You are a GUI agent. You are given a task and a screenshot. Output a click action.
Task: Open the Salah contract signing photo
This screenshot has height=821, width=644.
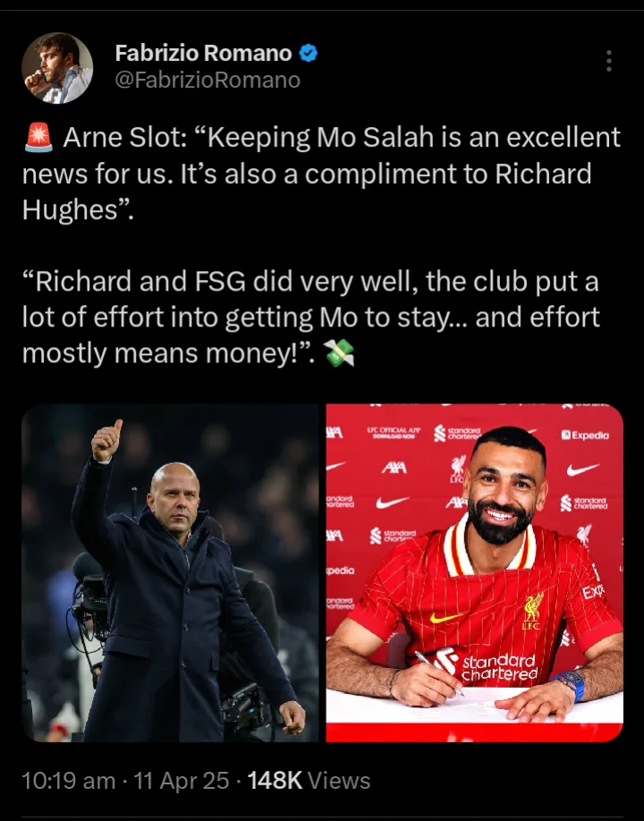coord(474,572)
